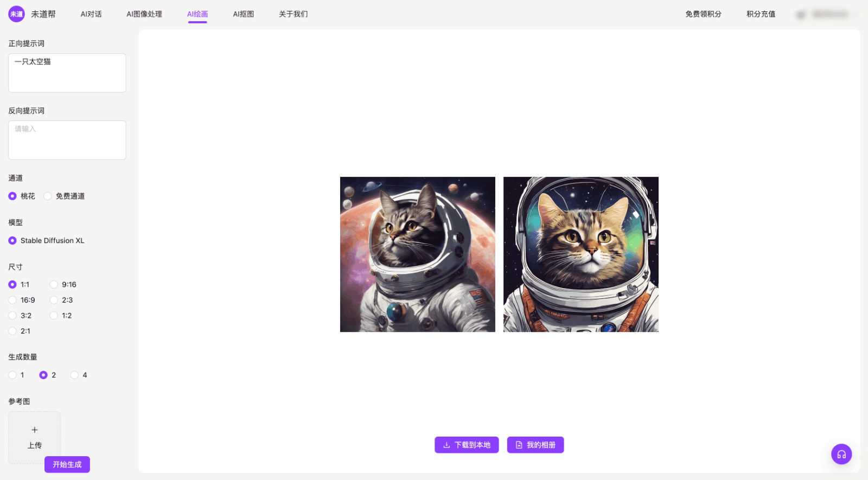Open the AI对话 tab
Image resolution: width=868 pixels, height=480 pixels.
coord(91,14)
